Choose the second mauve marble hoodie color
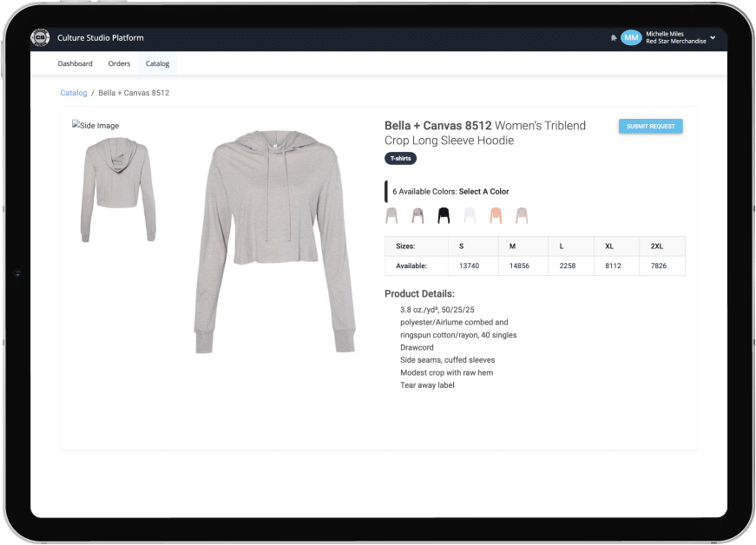Viewport: 756px width, 545px height. 417,215
